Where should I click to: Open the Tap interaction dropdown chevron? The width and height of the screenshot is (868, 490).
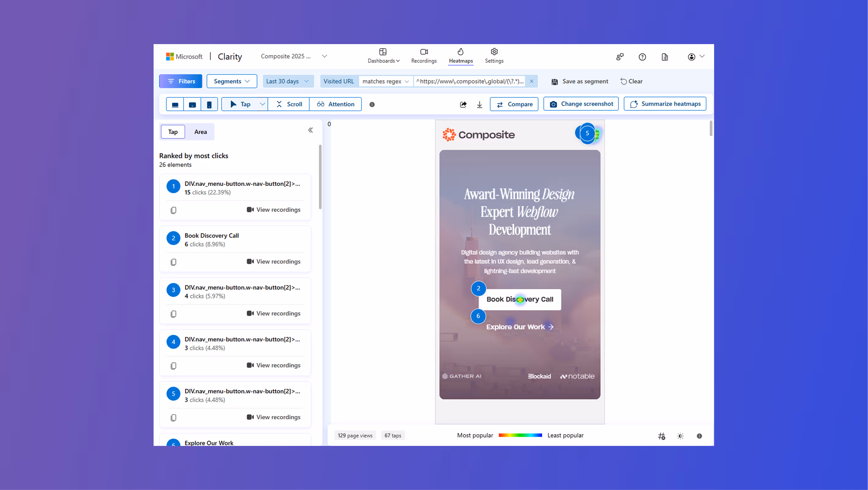(x=263, y=104)
